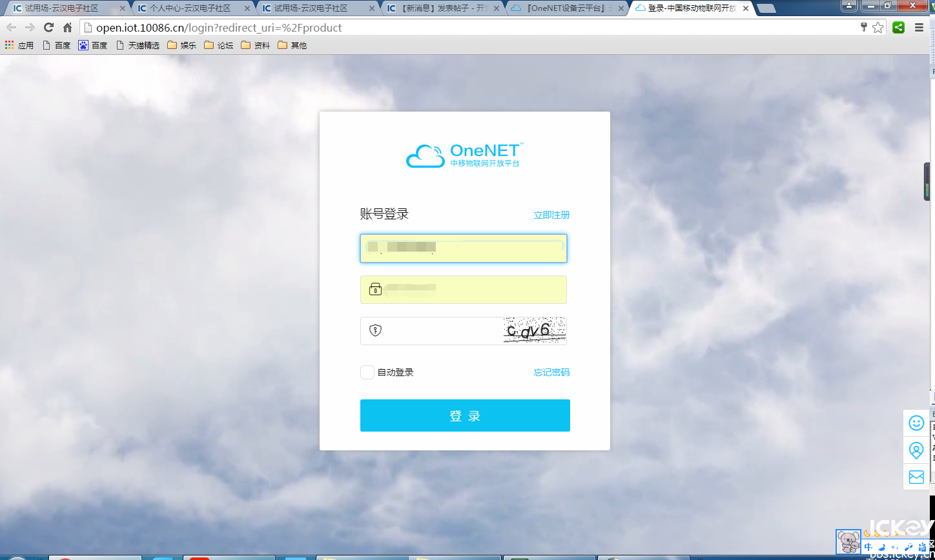
Task: Focus the account username input field
Action: [x=464, y=248]
